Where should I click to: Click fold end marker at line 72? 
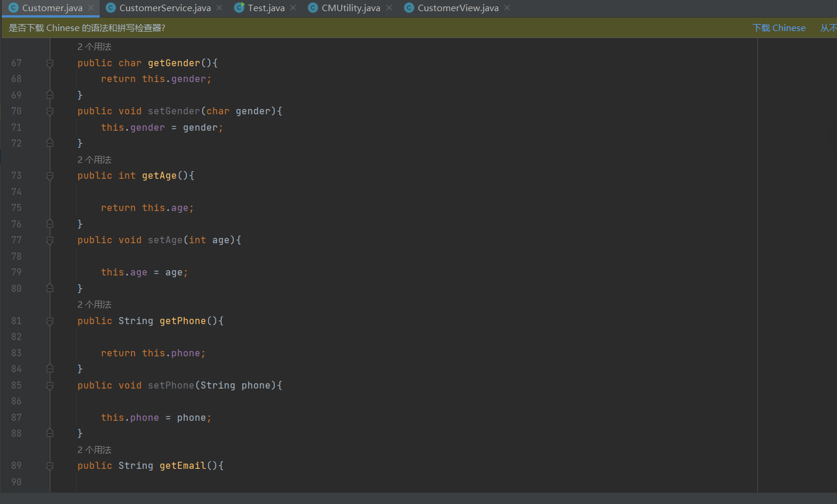coord(50,143)
